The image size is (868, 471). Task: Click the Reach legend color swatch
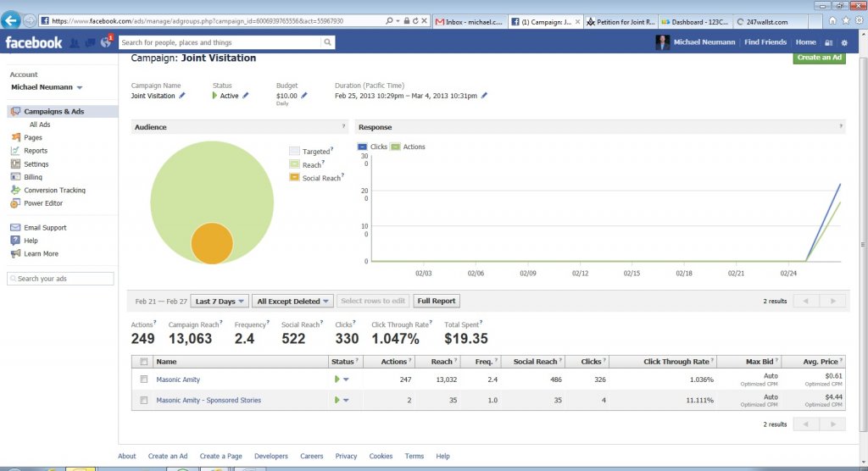pyautogui.click(x=294, y=163)
